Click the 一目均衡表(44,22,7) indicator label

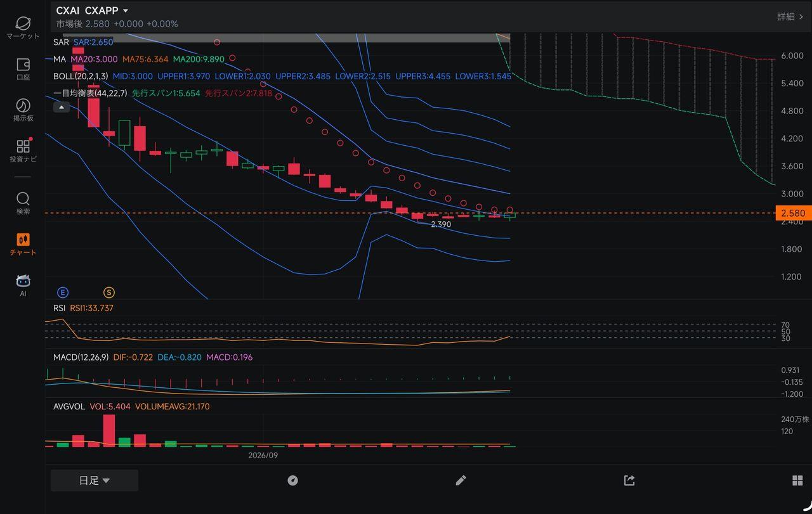[x=90, y=93]
